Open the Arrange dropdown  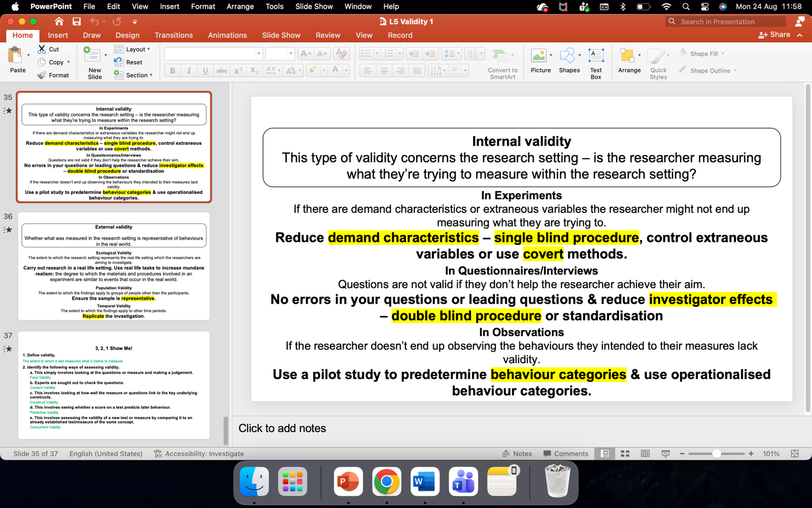[629, 60]
